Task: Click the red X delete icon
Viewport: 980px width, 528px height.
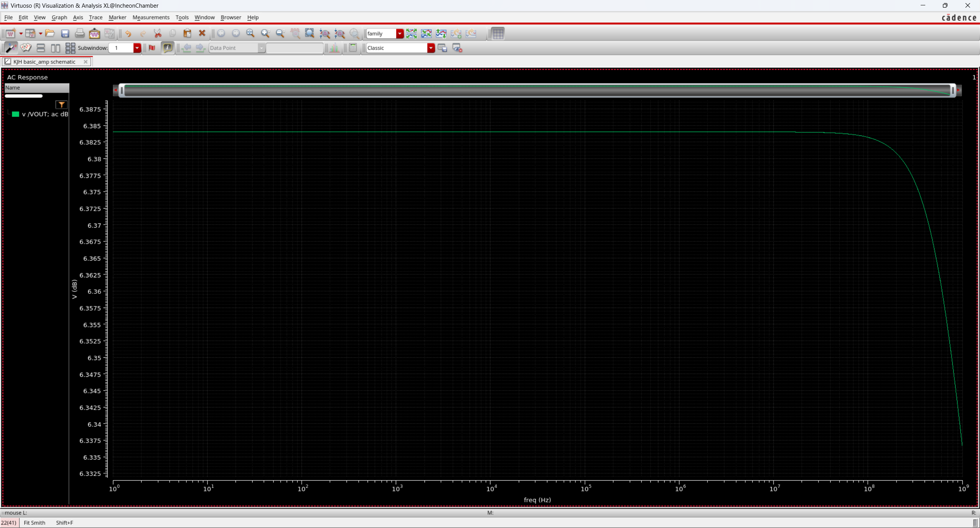Action: pos(202,34)
